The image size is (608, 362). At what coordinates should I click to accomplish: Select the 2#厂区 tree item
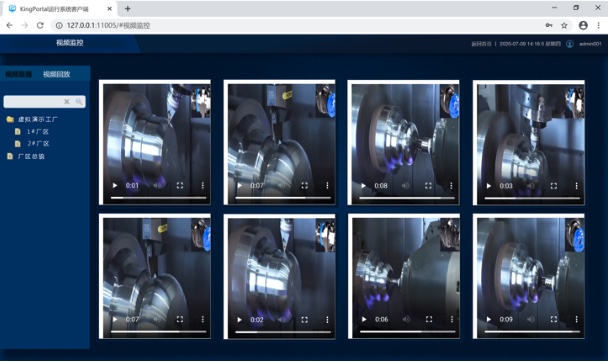coord(38,143)
